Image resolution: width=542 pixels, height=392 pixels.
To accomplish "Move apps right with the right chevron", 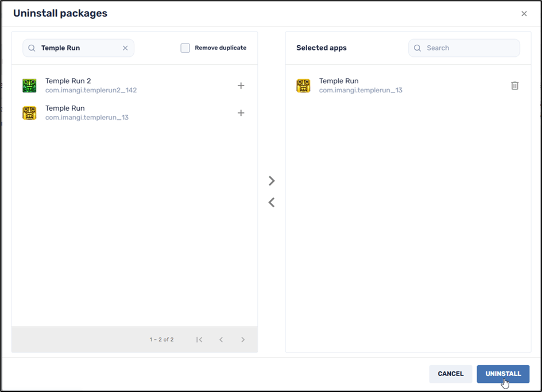I will (x=272, y=181).
